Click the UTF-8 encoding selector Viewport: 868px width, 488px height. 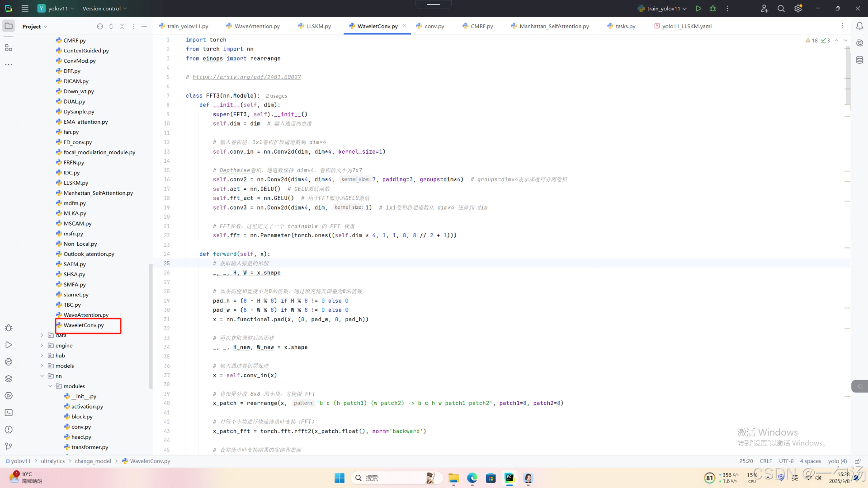786,461
